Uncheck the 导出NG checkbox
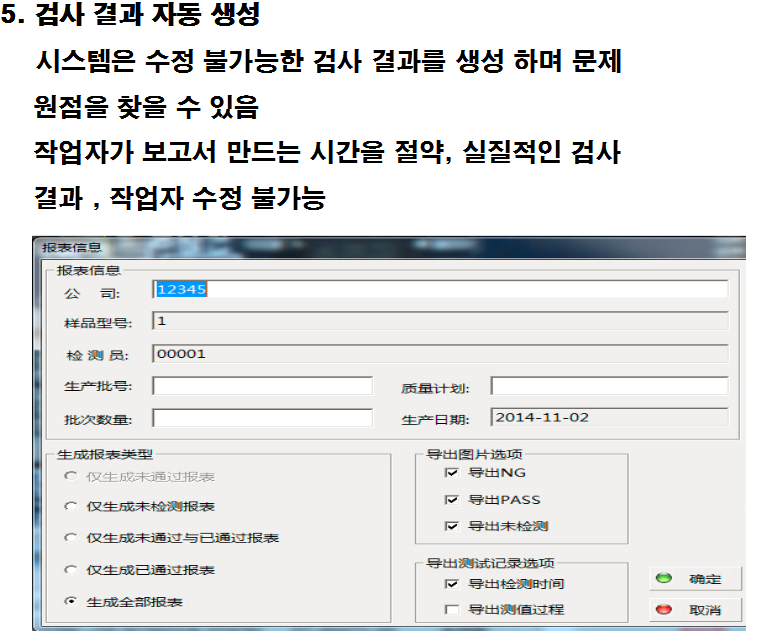This screenshot has height=632, width=759. [x=451, y=473]
